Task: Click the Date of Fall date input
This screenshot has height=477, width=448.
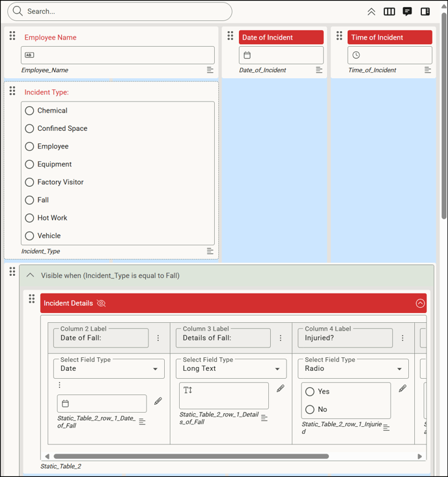Action: point(102,403)
